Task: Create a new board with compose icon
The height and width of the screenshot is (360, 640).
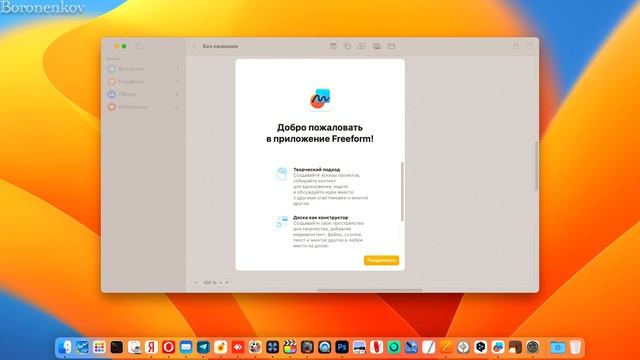Action: click(x=529, y=46)
